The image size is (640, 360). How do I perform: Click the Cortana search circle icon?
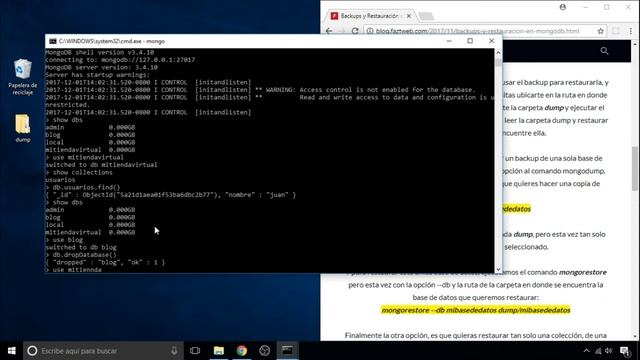[32, 351]
